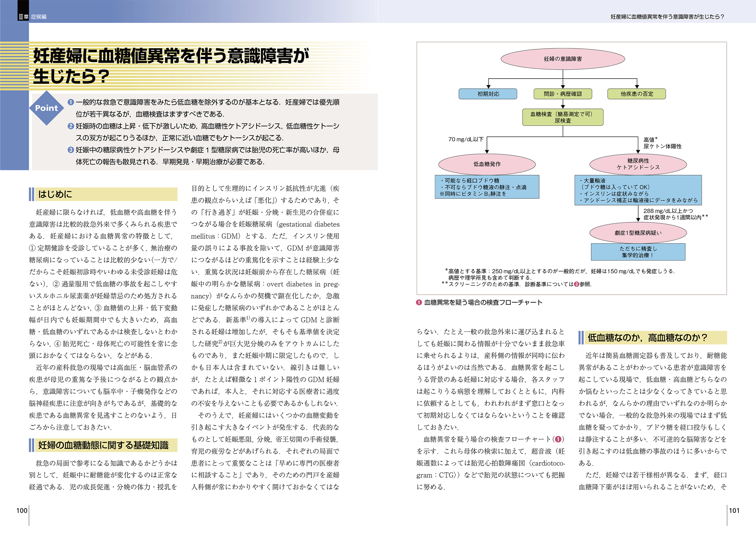The image size is (756, 534).
Task: Click the circled number 2 point marker
Action: tap(71, 126)
